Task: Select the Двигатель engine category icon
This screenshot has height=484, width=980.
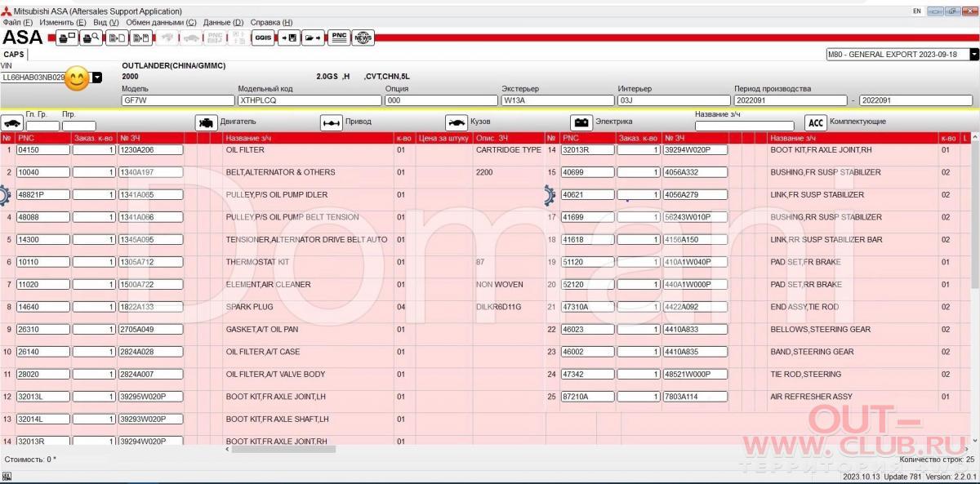Action: [207, 122]
